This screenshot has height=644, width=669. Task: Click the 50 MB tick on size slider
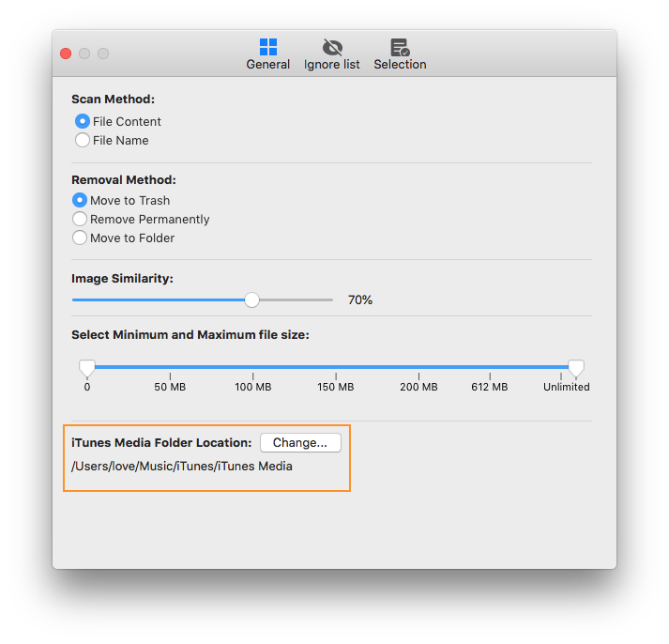point(170,376)
